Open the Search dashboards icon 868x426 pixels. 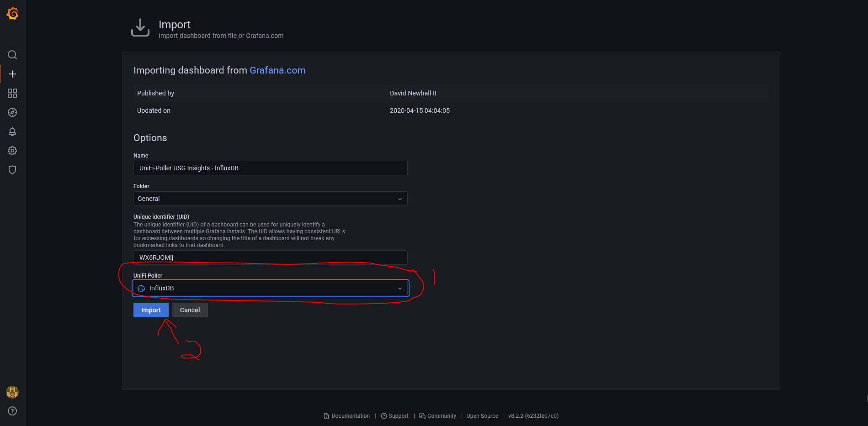(12, 55)
